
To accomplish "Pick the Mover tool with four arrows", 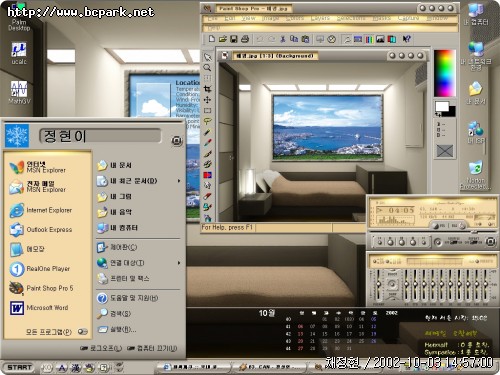I will [x=207, y=100].
